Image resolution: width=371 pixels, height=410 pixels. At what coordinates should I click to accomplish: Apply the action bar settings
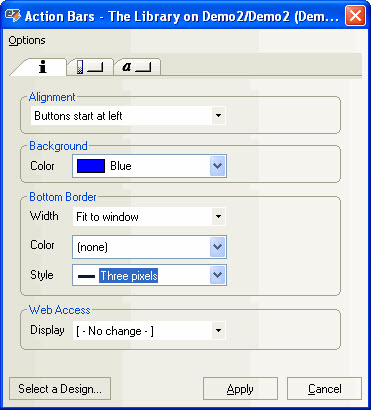tap(240, 389)
